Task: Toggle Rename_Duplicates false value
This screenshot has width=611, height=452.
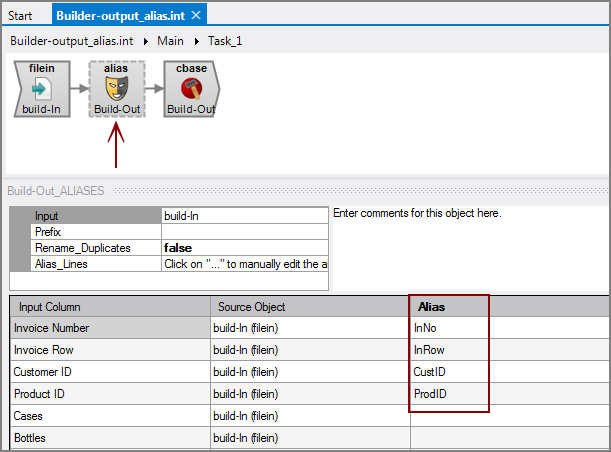Action: [245, 247]
